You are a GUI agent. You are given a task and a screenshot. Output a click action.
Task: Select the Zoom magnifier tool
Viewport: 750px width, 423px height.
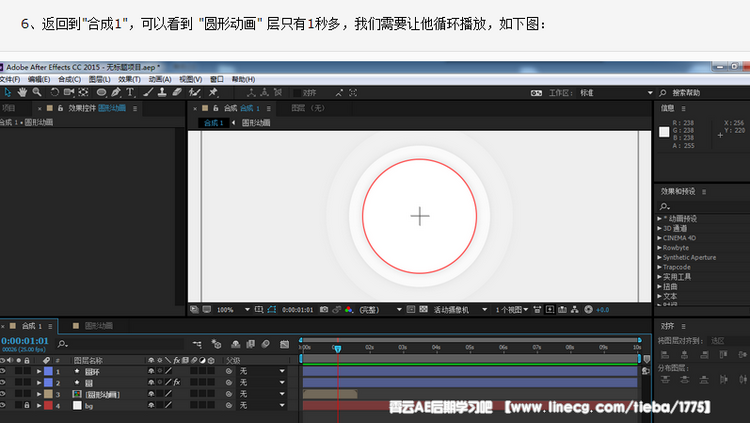tap(37, 92)
